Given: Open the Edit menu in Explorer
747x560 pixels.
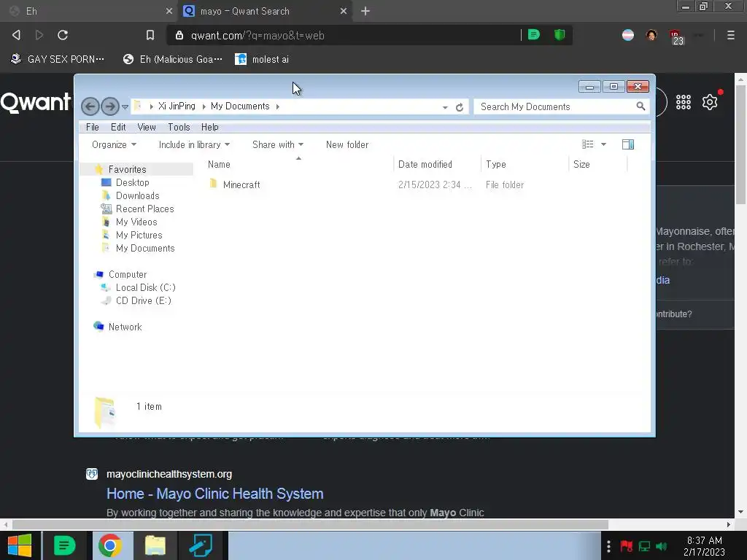Looking at the screenshot, I should coord(118,127).
